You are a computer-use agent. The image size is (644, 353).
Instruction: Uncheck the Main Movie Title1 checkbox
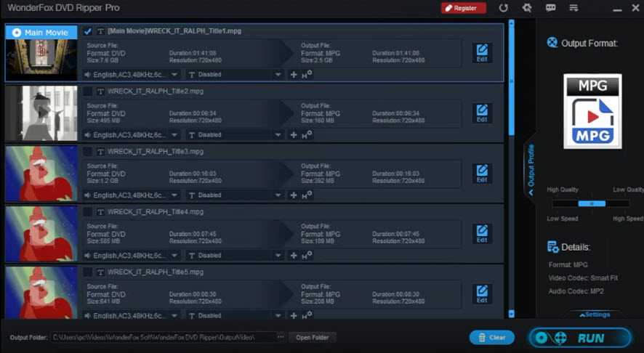87,31
